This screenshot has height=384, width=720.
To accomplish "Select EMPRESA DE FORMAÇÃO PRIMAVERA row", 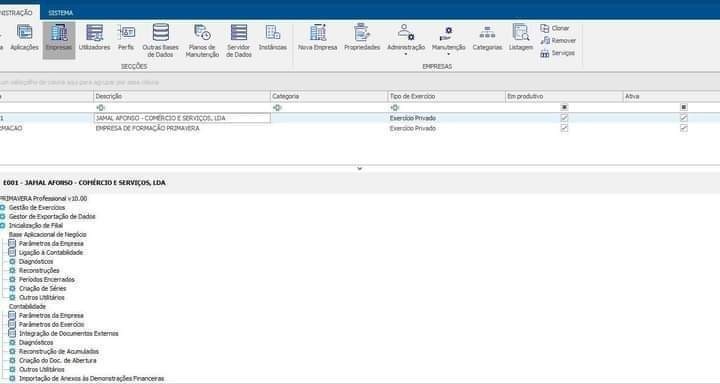I will (x=360, y=129).
